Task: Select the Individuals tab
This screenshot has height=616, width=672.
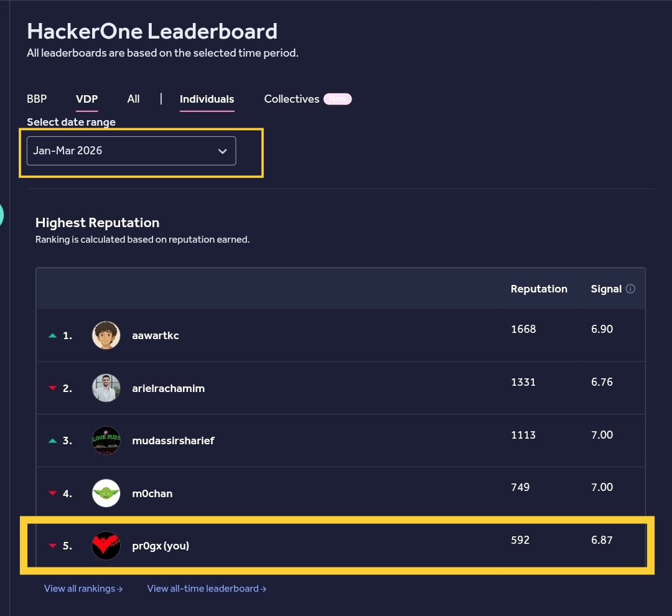Action: click(x=207, y=99)
